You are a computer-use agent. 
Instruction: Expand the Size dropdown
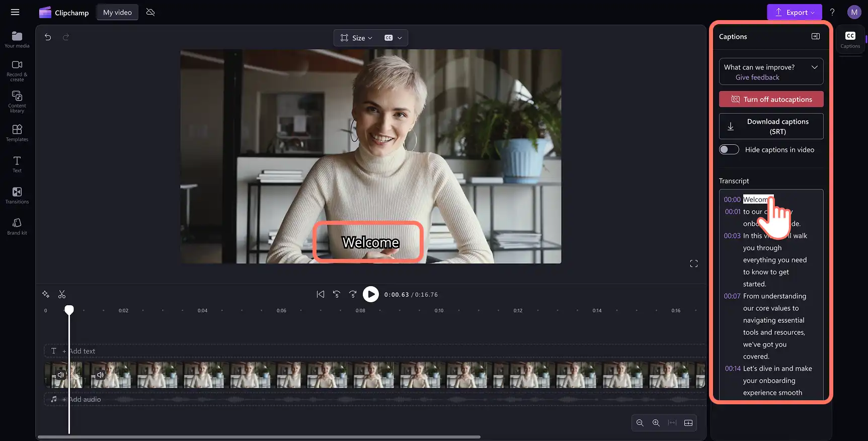(x=356, y=38)
